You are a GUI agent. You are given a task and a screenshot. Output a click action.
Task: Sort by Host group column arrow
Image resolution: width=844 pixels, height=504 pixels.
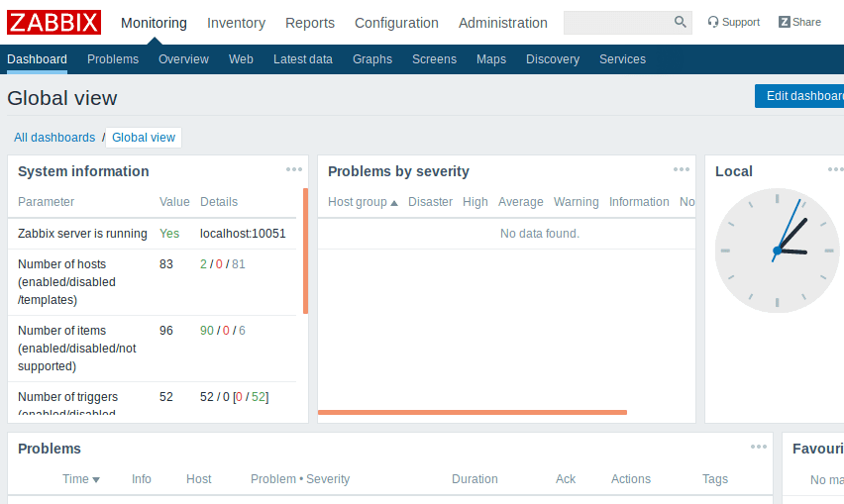click(x=394, y=202)
